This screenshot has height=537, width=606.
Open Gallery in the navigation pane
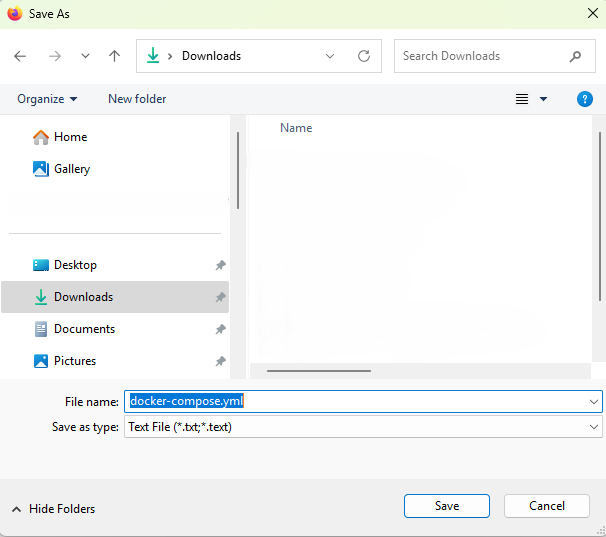(71, 169)
